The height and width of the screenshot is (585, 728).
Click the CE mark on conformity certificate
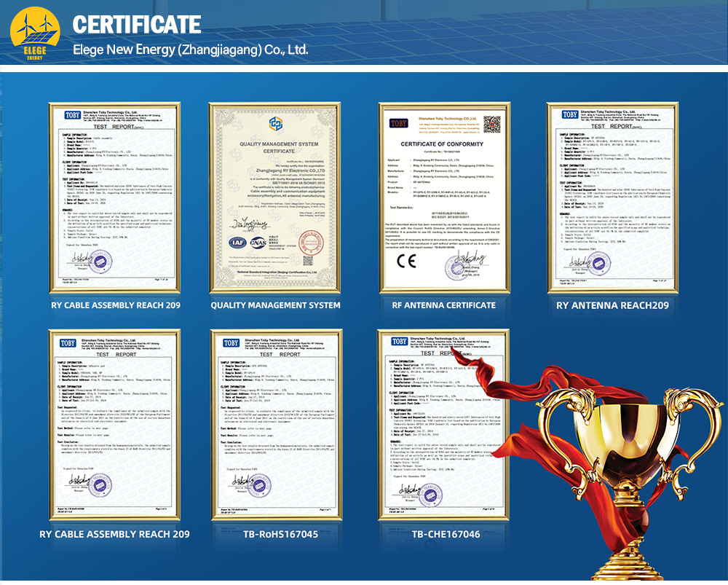tap(406, 261)
